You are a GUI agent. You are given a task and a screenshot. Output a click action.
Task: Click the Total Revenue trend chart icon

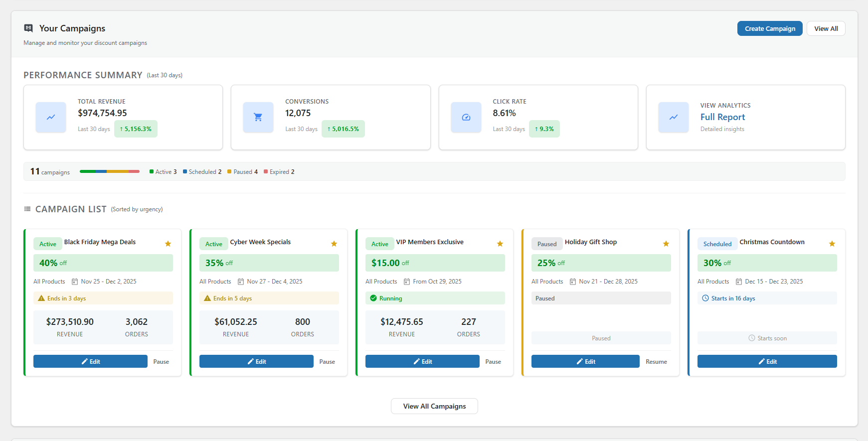coord(51,117)
